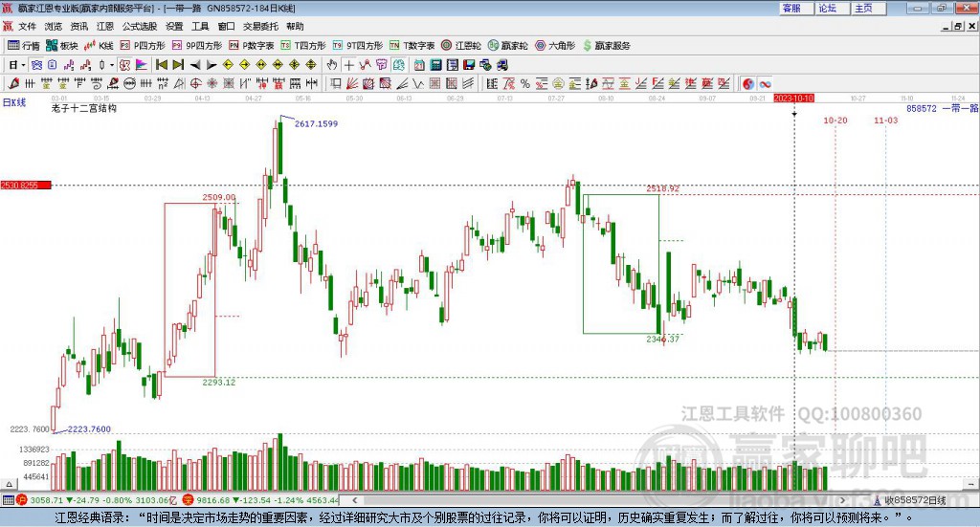Select the percent % retracement tool
The width and height of the screenshot is (980, 527).
click(x=525, y=83)
